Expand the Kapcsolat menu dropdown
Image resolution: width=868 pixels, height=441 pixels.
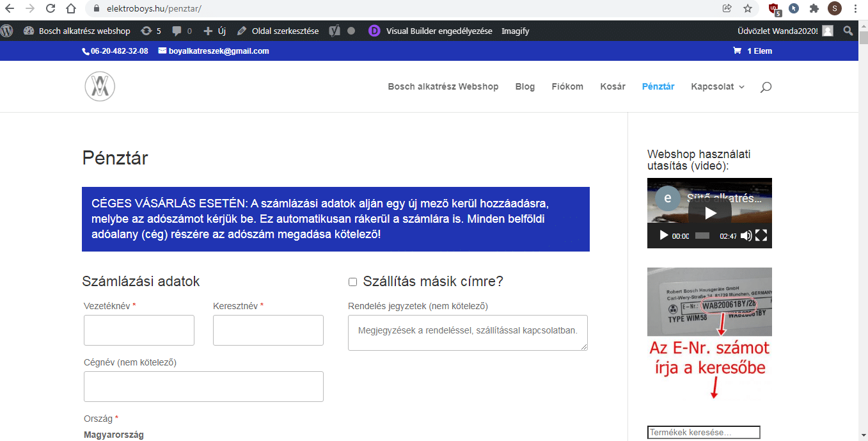717,87
